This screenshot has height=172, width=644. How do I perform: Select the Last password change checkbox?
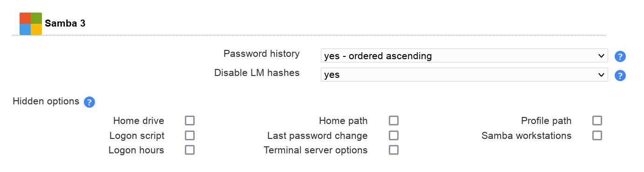tap(393, 136)
